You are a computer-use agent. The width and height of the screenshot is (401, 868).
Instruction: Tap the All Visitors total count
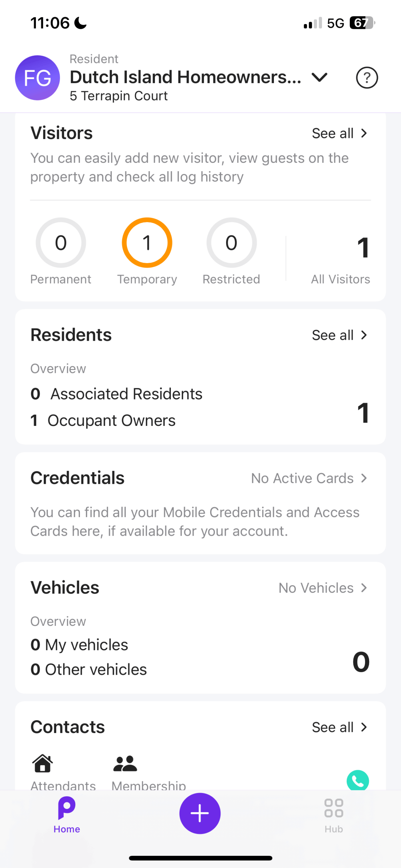(x=363, y=248)
